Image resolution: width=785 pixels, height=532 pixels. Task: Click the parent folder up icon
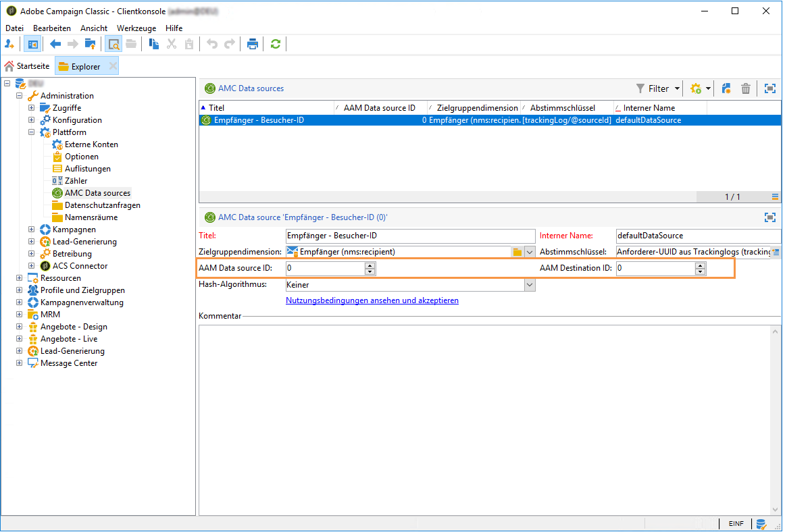pos(90,44)
